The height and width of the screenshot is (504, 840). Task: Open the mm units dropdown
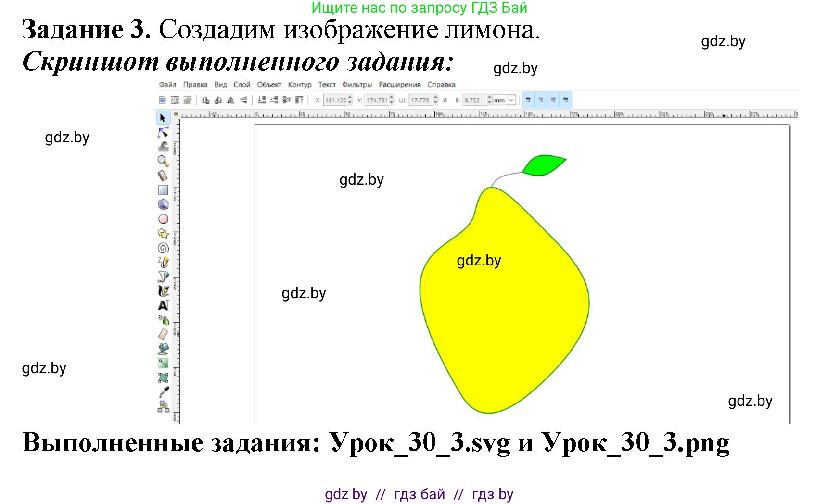point(511,100)
